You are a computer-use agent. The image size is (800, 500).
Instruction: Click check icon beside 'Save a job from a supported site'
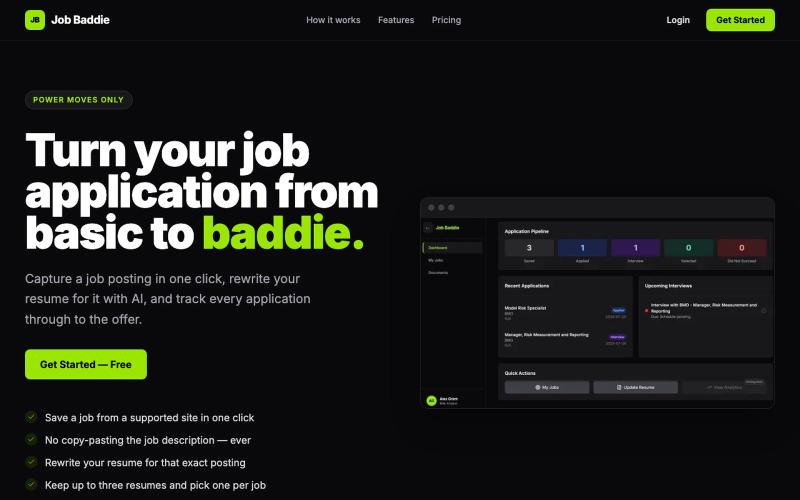pos(31,417)
